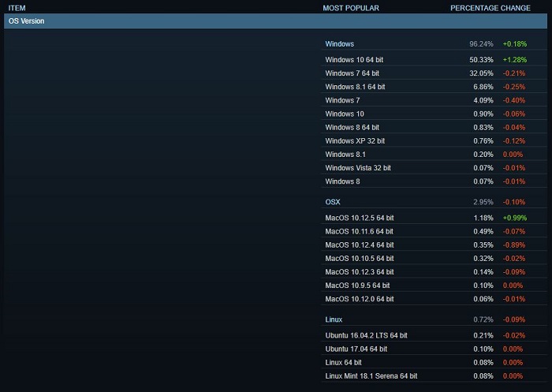Click the Windows 8 64 bit row
Screen dimensions: 552x392
(x=434, y=127)
